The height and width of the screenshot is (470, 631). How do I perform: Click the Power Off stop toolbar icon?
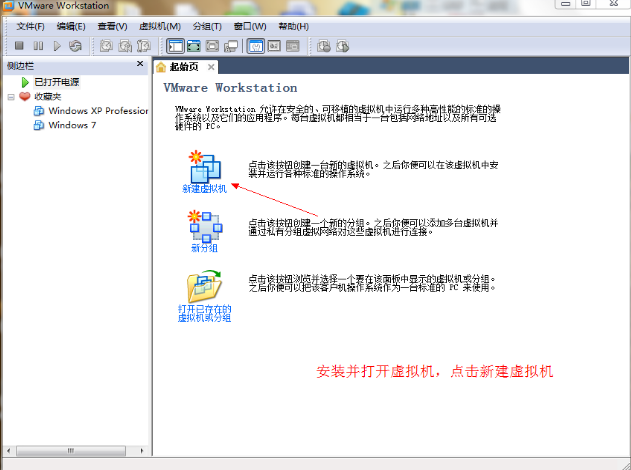point(19,46)
